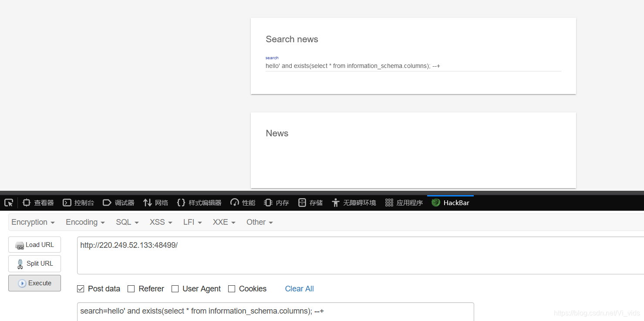Click the 调试器 debugger icon
This screenshot has height=321, width=644.
click(107, 203)
